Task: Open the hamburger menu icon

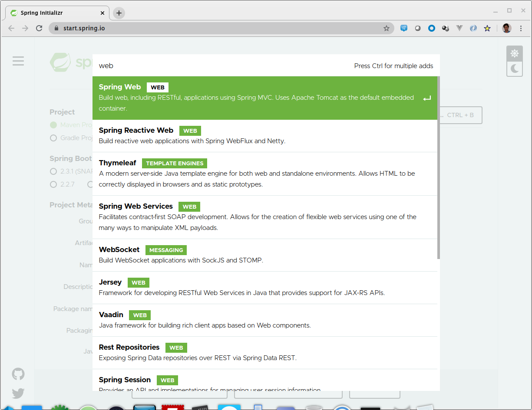Action: (x=18, y=61)
